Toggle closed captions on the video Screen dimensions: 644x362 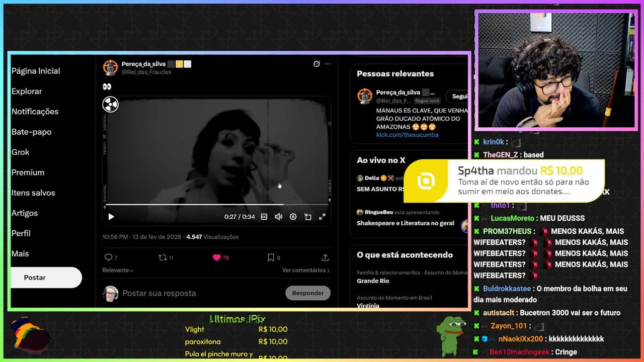tap(264, 217)
